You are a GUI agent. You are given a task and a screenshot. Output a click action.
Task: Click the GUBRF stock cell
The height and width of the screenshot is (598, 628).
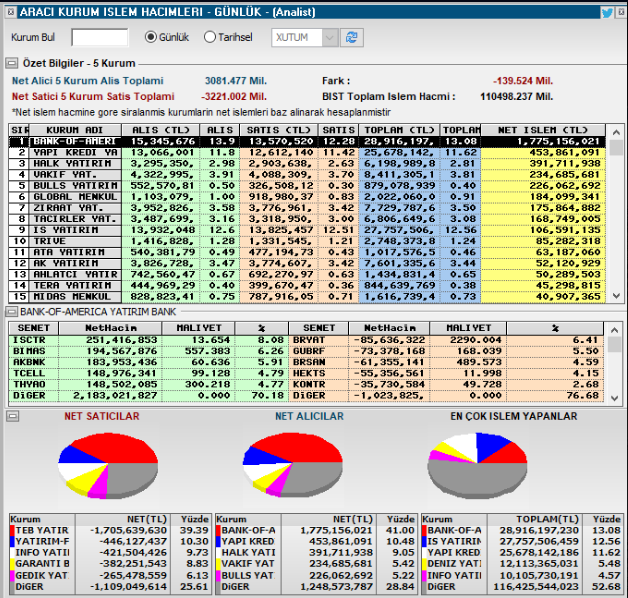318,351
